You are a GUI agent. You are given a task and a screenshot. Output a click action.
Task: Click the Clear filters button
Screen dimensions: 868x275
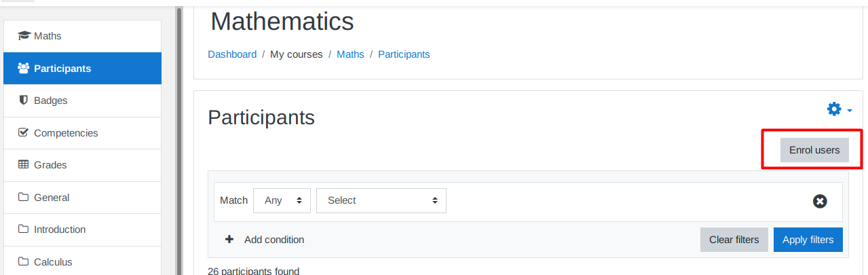(x=734, y=240)
